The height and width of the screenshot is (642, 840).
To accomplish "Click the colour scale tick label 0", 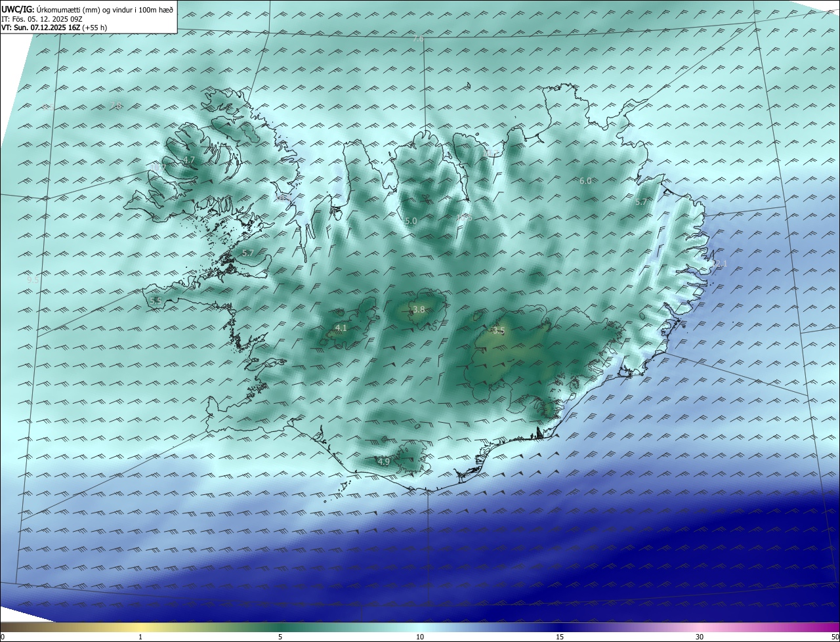I will [3, 637].
